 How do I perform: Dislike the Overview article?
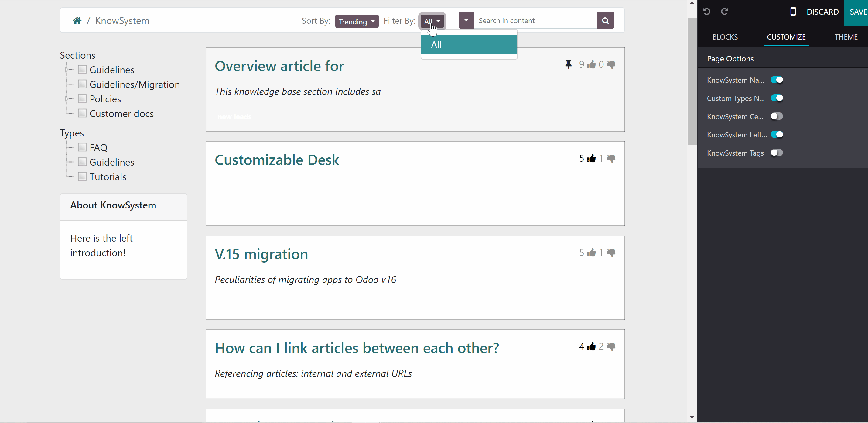tap(611, 64)
